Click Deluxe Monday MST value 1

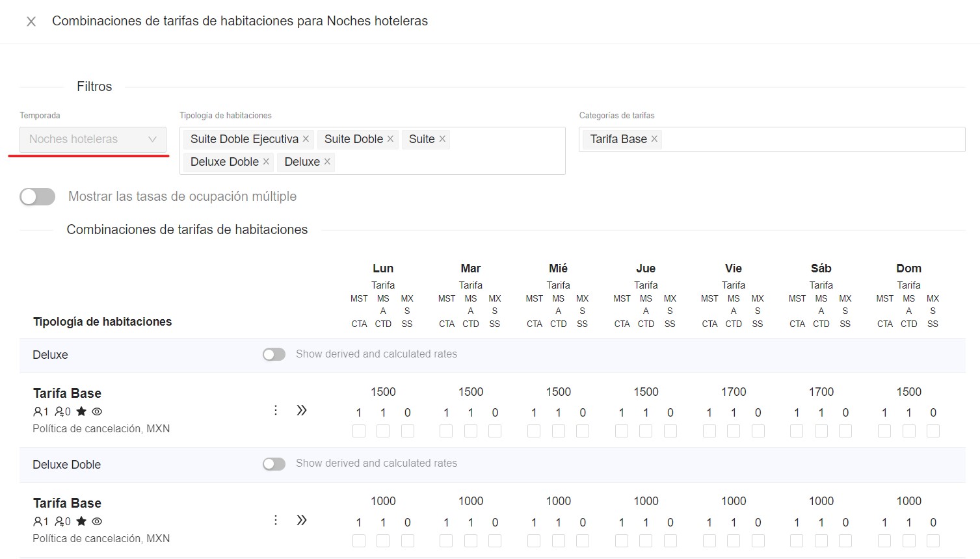[359, 413]
